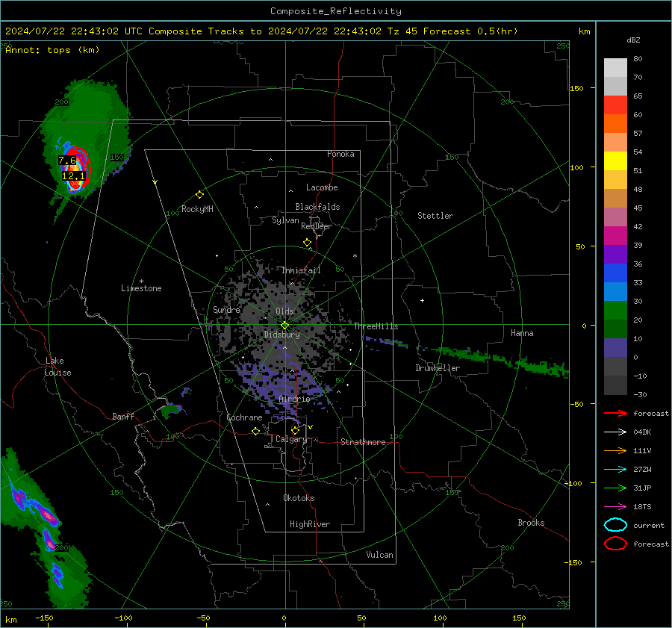Click the Airdrie city label
The image size is (672, 628).
(x=294, y=399)
